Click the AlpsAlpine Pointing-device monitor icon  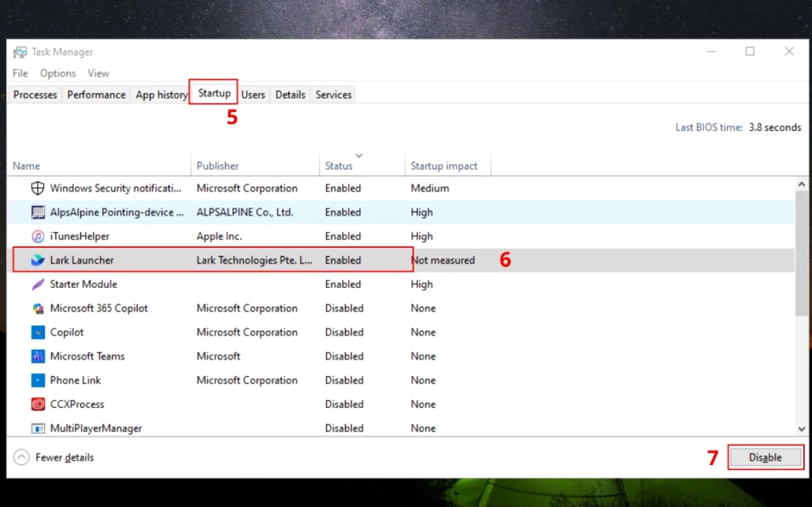coord(37,212)
